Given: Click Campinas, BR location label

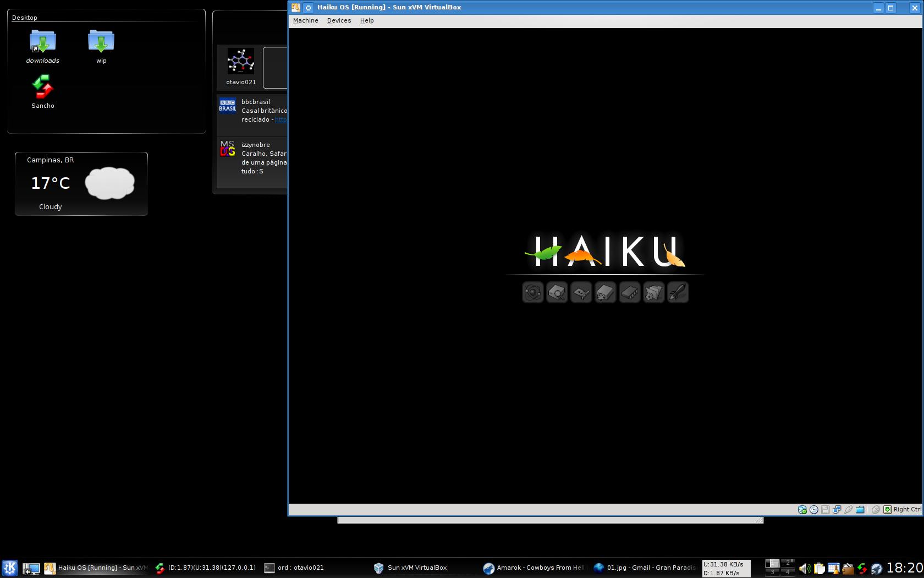Looking at the screenshot, I should pos(51,160).
